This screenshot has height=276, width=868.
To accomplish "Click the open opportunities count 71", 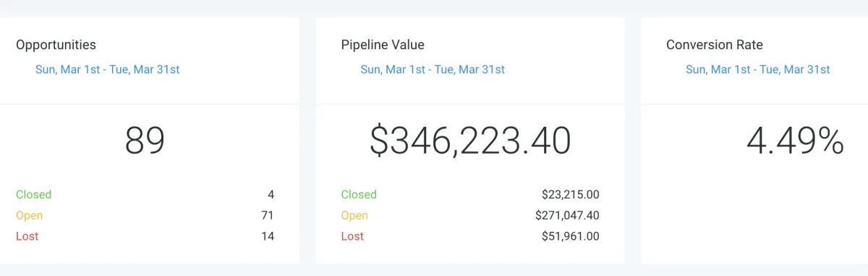I will tap(268, 215).
